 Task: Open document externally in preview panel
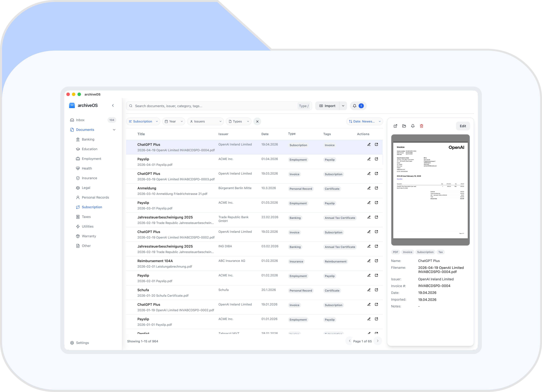[395, 126]
